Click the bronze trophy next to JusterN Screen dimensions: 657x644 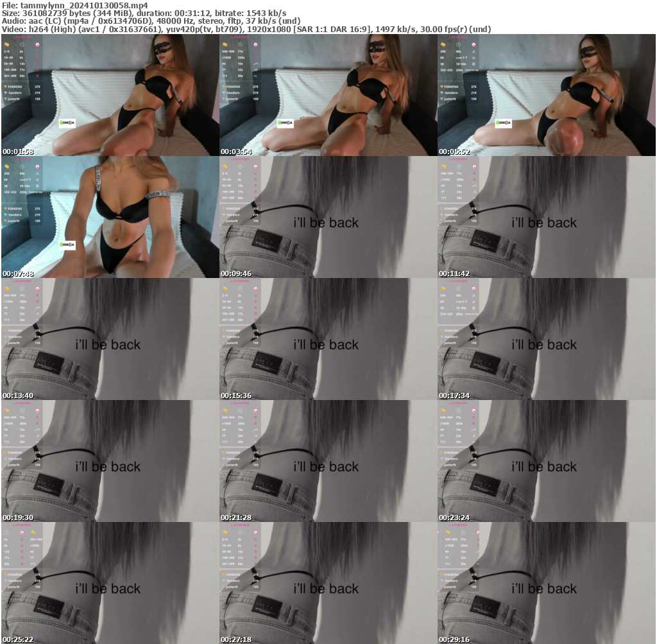6,99
